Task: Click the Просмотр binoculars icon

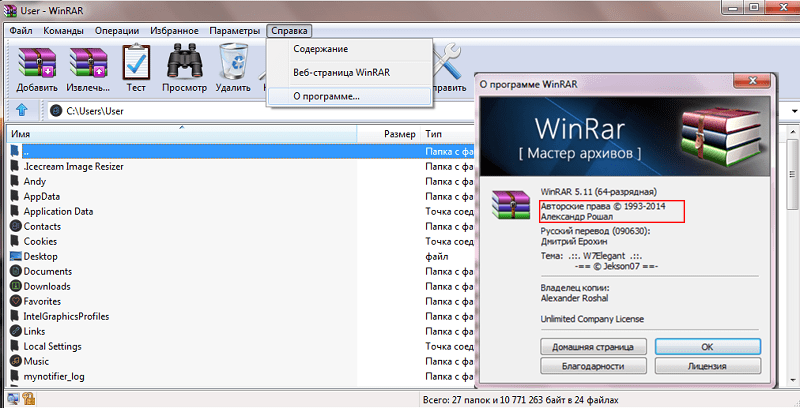Action: click(x=185, y=62)
